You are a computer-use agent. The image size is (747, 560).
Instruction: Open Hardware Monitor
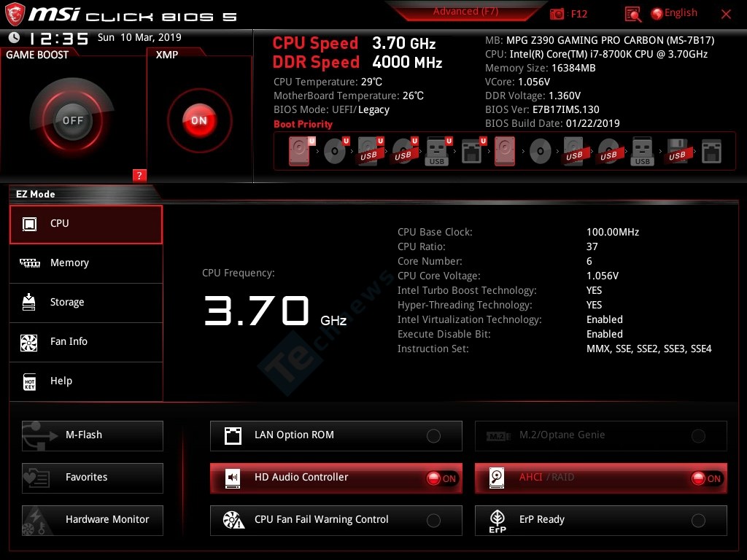point(93,520)
